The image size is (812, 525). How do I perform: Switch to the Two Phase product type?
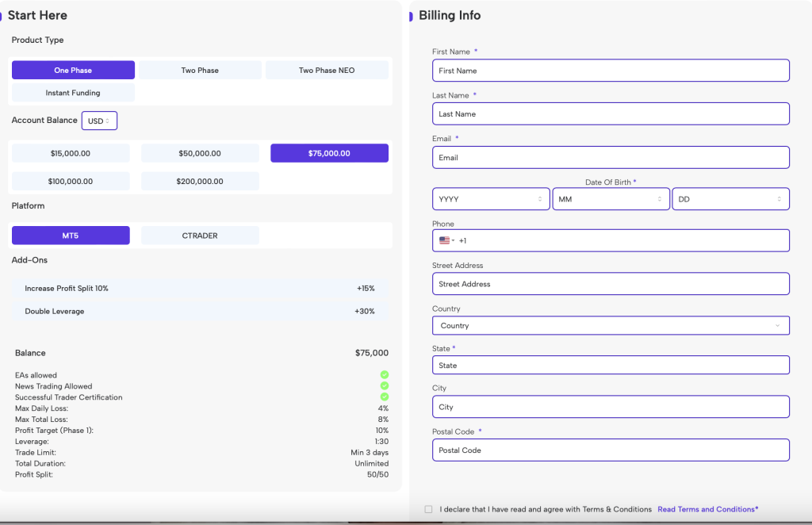(200, 71)
